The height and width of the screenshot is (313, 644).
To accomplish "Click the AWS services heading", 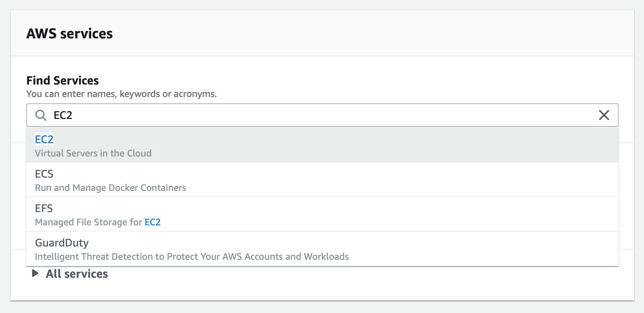I will pos(69,34).
